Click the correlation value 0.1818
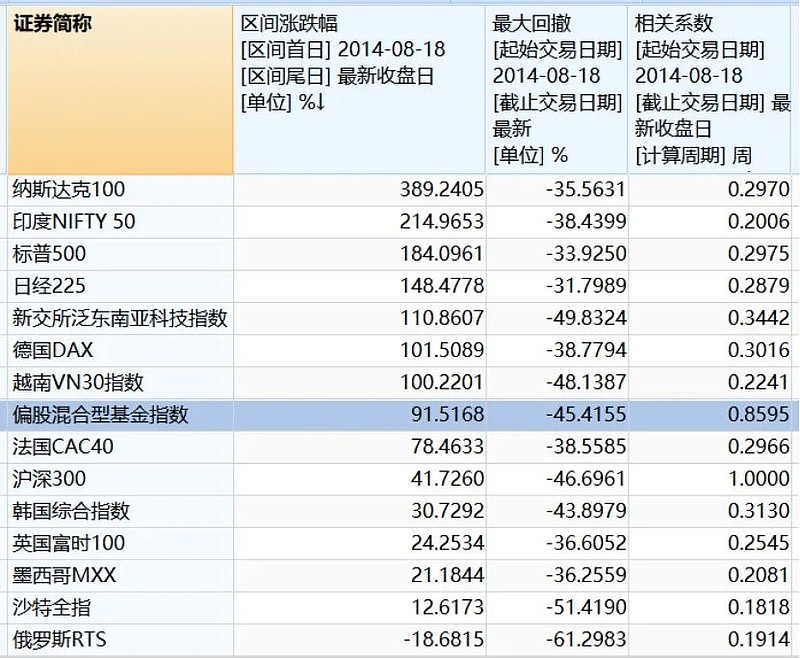The image size is (800, 659). tap(759, 607)
